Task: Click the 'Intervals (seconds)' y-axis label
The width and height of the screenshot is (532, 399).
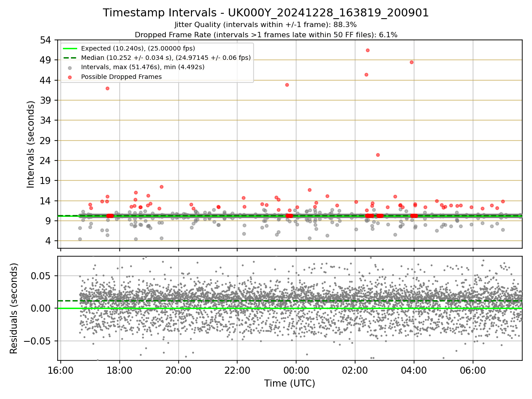Action: (x=31, y=144)
